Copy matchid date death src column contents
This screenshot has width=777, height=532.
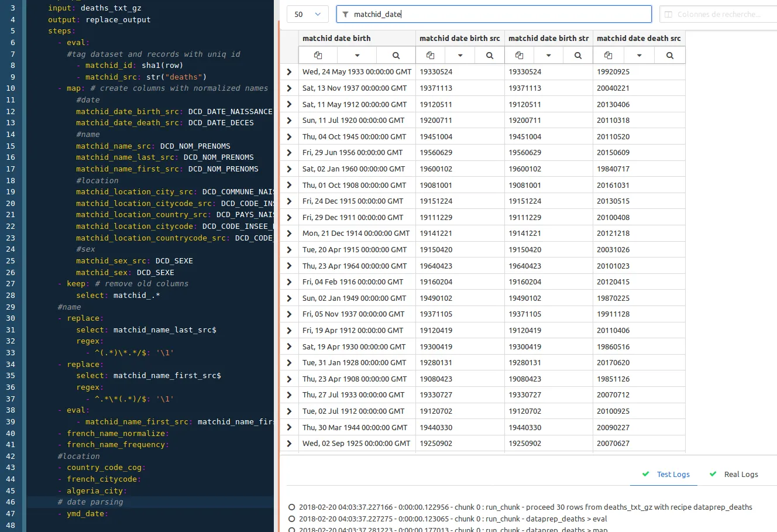608,54
